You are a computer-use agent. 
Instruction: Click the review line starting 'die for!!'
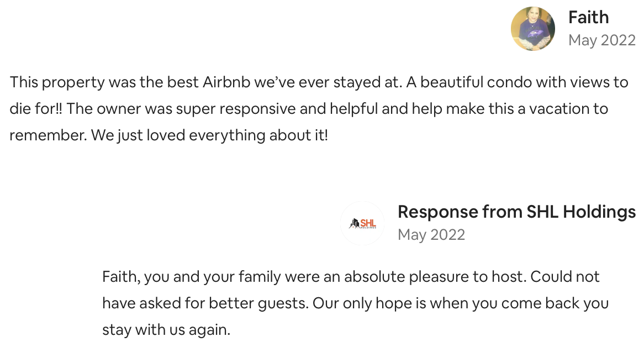[x=309, y=109]
